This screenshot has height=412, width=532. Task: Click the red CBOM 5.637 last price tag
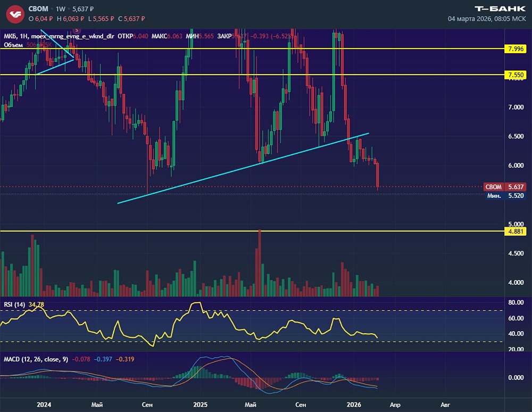[505, 187]
